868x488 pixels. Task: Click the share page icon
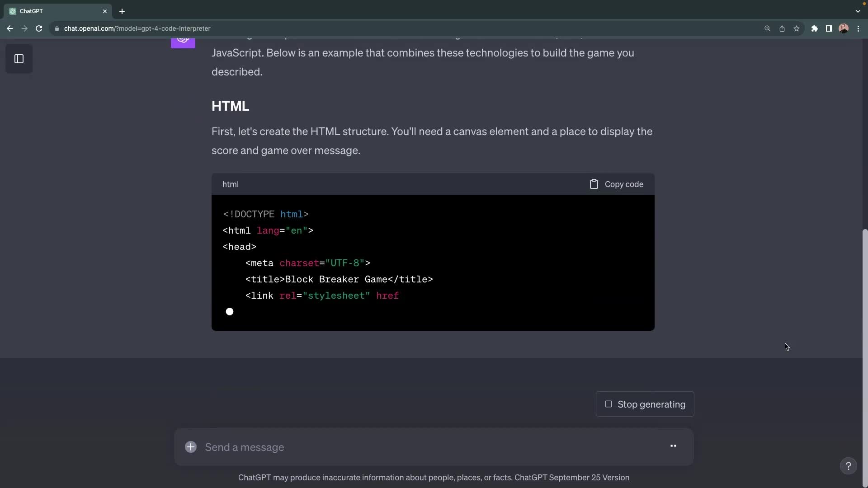click(x=782, y=28)
